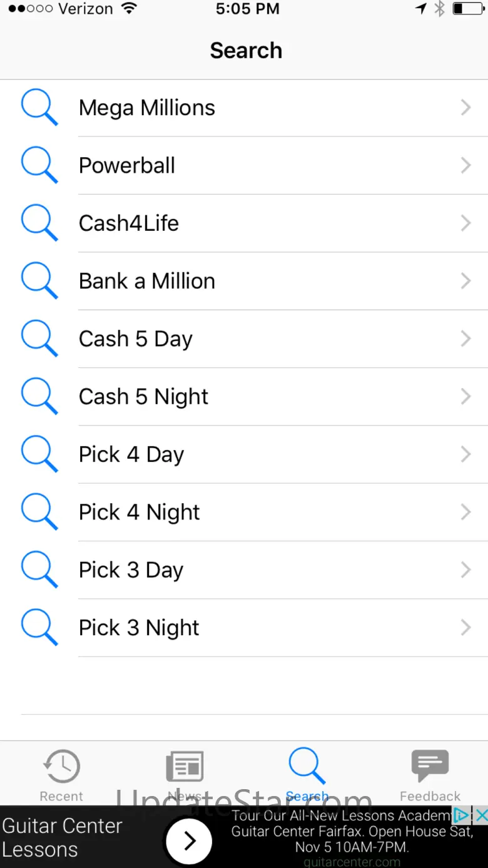Tap the magnifier icon beside Pick 4 Day
This screenshot has width=488, height=868.
coord(39,454)
